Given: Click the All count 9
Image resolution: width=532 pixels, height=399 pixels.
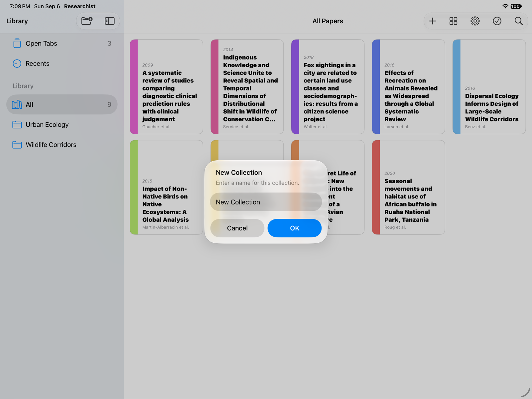Looking at the screenshot, I should pos(109,104).
